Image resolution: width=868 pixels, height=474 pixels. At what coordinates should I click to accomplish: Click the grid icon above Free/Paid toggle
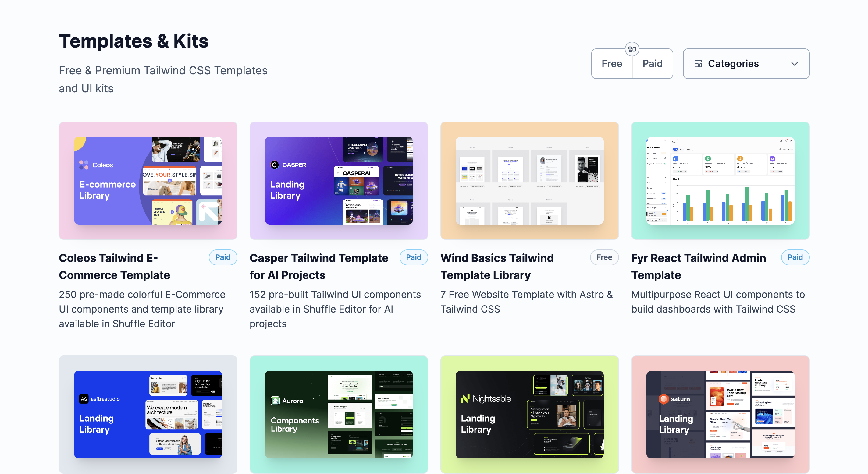coord(632,49)
